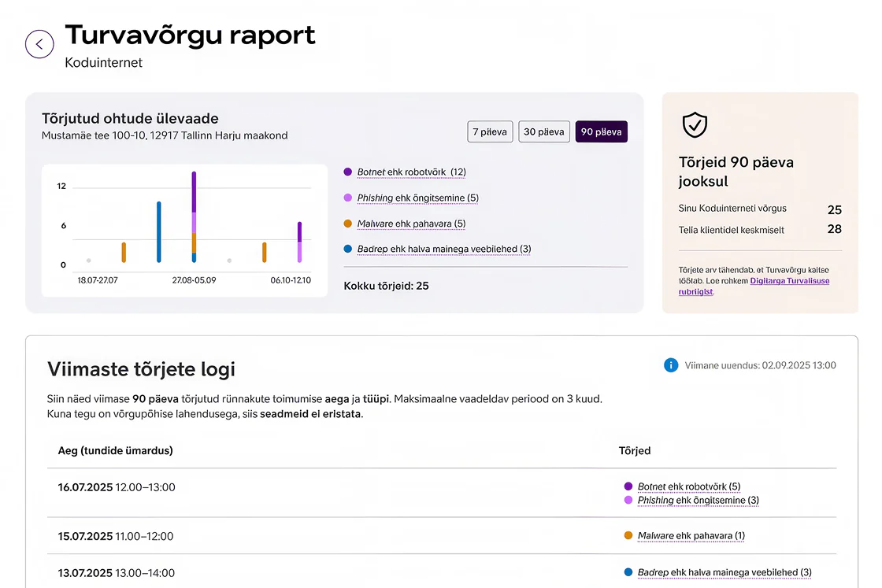Click the Aeg (tundide ümardus) column header

click(115, 451)
